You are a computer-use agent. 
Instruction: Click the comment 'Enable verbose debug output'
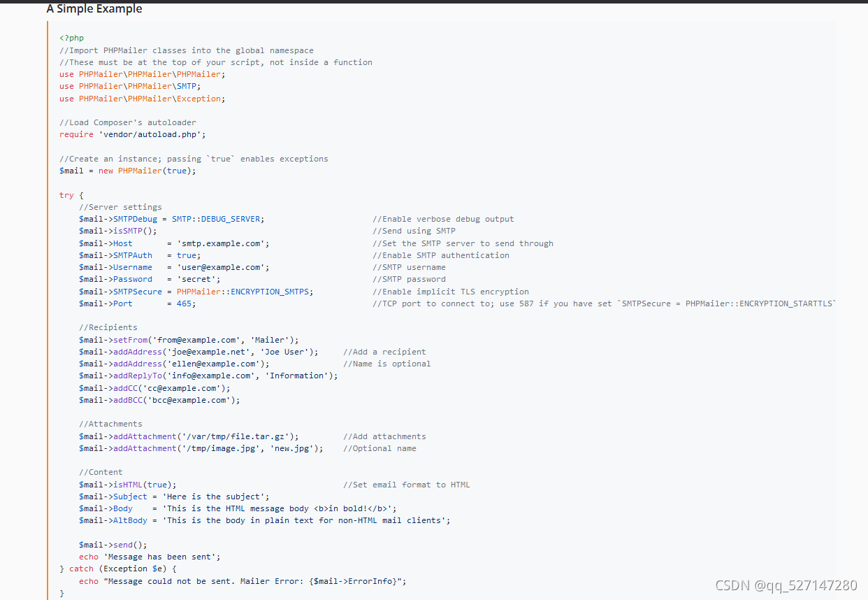point(443,219)
